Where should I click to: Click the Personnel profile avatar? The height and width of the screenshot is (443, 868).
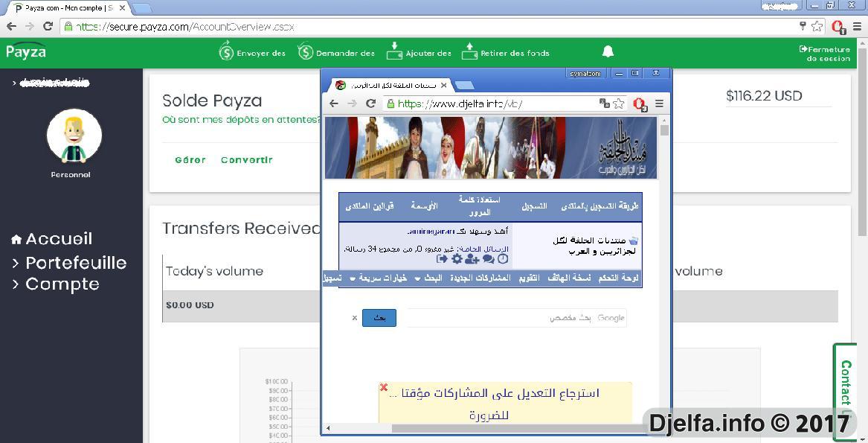(x=74, y=136)
